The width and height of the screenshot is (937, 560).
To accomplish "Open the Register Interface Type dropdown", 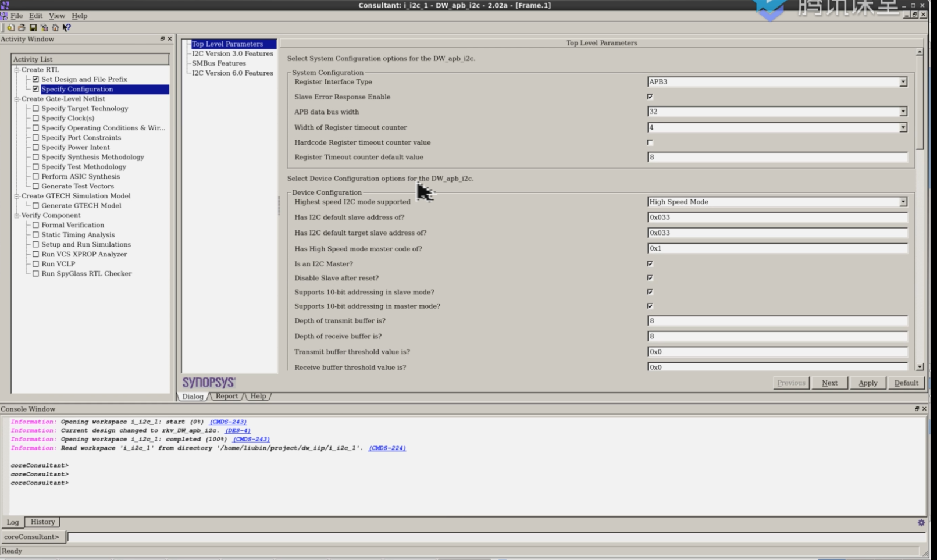I will pos(903,82).
